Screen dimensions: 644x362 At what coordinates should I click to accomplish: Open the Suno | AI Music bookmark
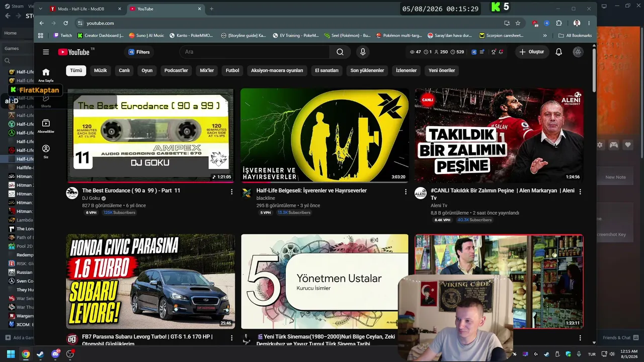146,36
